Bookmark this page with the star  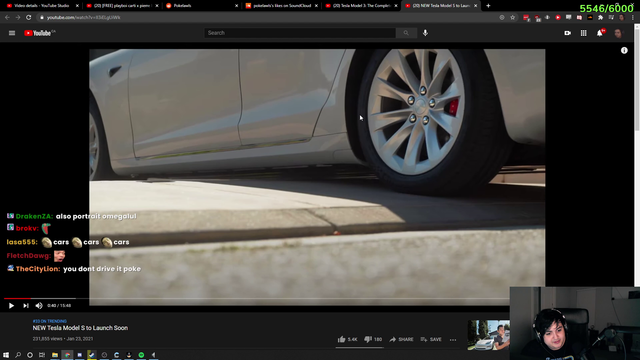pyautogui.click(x=513, y=18)
